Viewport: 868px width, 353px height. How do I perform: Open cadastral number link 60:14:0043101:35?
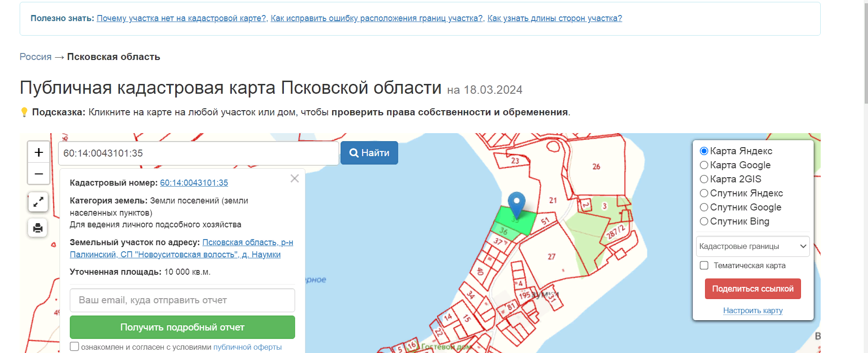(194, 183)
